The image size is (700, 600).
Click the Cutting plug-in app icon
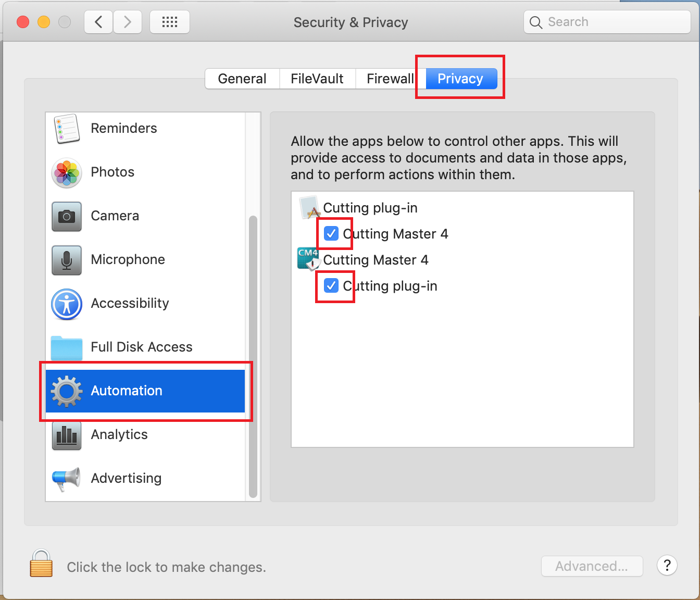tap(309, 207)
